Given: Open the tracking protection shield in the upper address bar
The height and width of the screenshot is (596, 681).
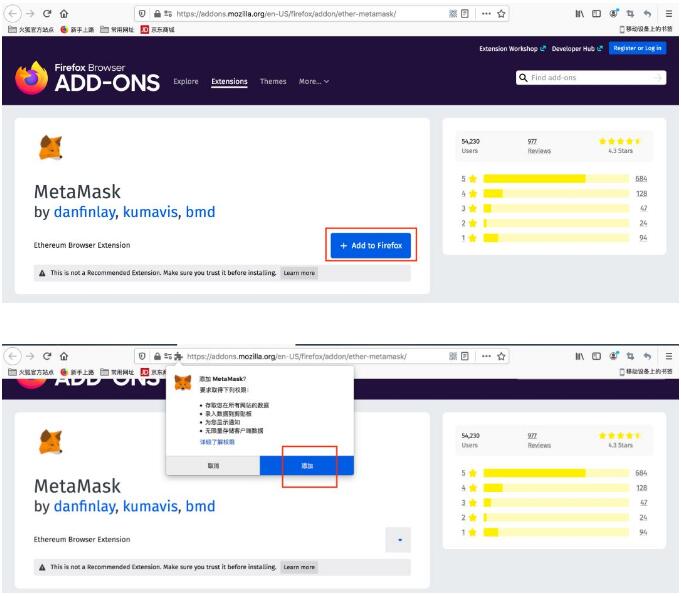Looking at the screenshot, I should click(x=142, y=14).
